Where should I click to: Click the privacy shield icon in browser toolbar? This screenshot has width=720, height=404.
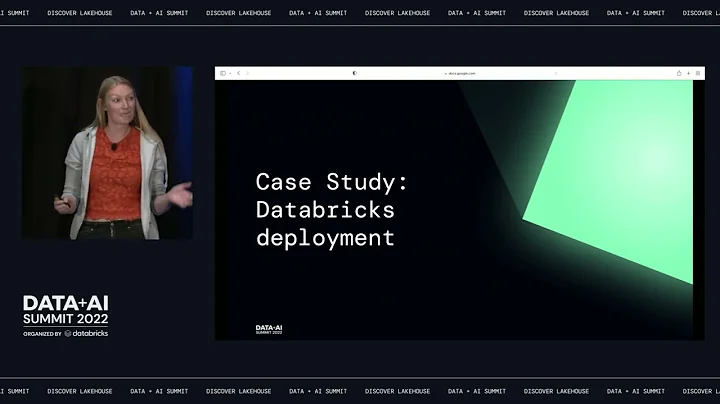354,73
